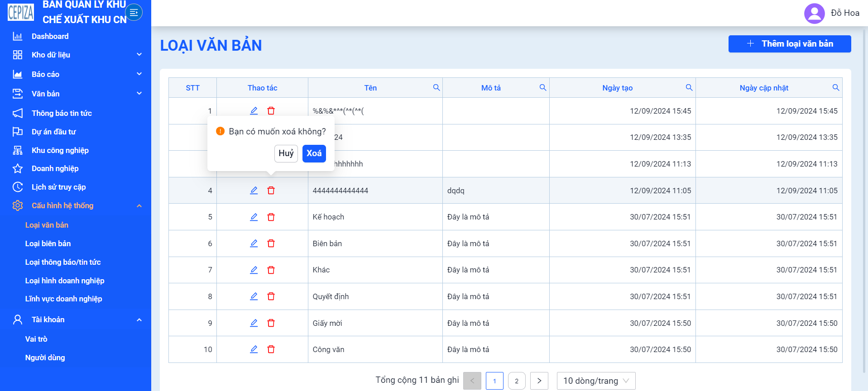Collapse Cấu hình hệ thống menu
This screenshot has height=391, width=868.
(76, 205)
